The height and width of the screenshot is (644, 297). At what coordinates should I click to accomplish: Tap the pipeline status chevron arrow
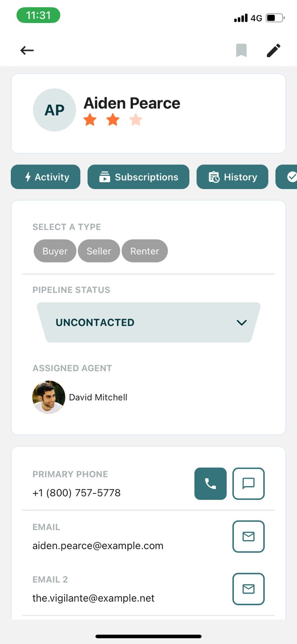pyautogui.click(x=242, y=322)
